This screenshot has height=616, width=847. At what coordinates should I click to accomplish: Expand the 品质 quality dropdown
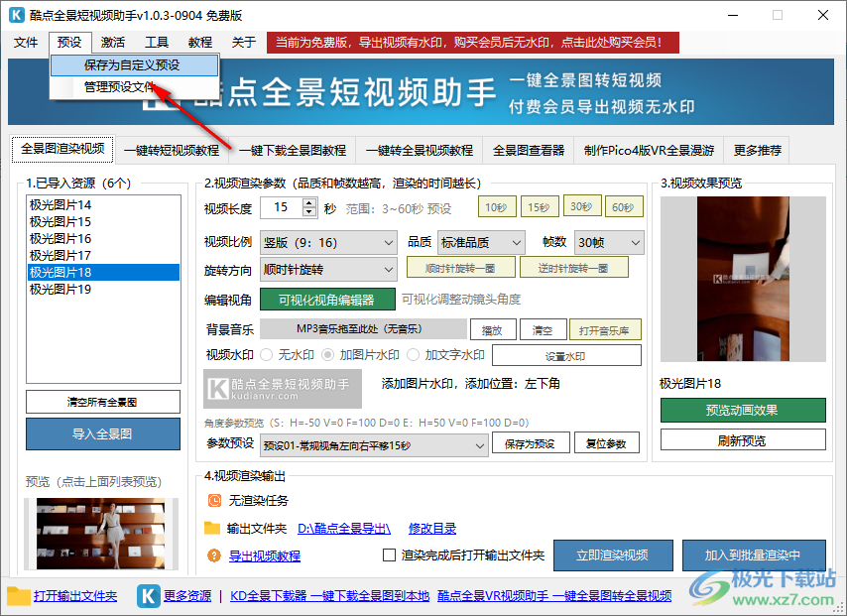pos(481,242)
